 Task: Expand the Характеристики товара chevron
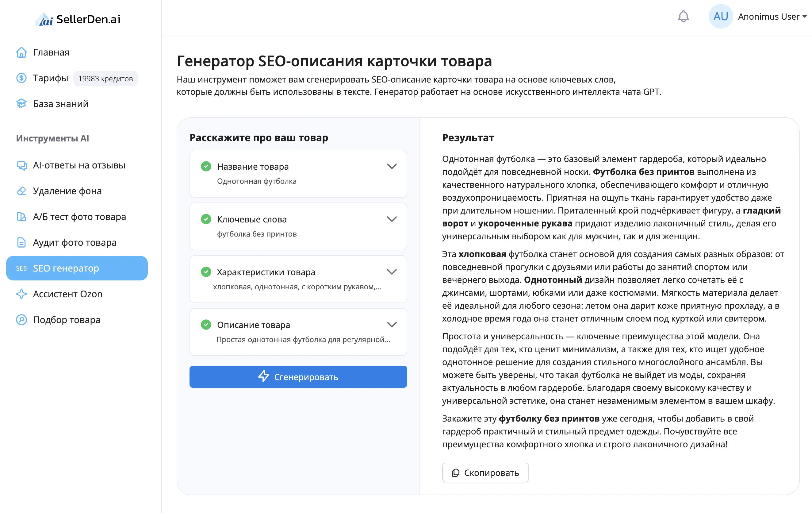pos(392,272)
